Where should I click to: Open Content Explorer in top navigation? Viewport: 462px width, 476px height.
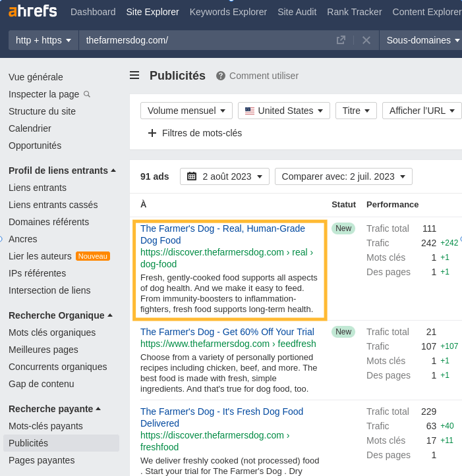coord(427,12)
